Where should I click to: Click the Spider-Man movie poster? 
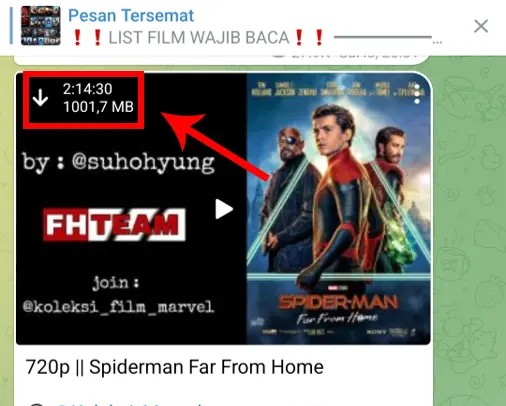338,209
